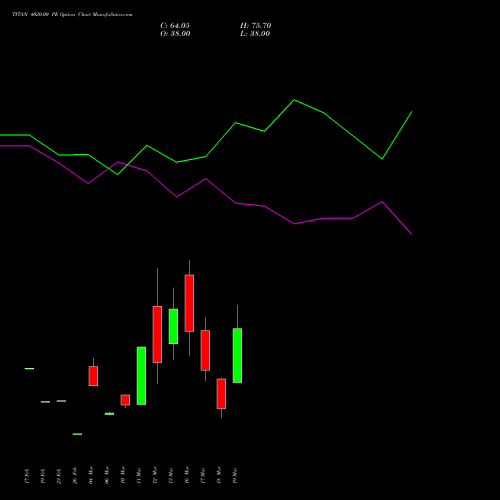Click the red candle above 18 Mar
The height and width of the screenshot is (500, 500).
tap(221, 394)
